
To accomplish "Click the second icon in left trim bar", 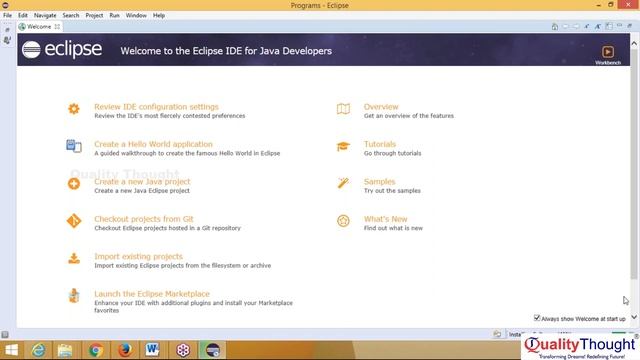I will [x=7, y=40].
